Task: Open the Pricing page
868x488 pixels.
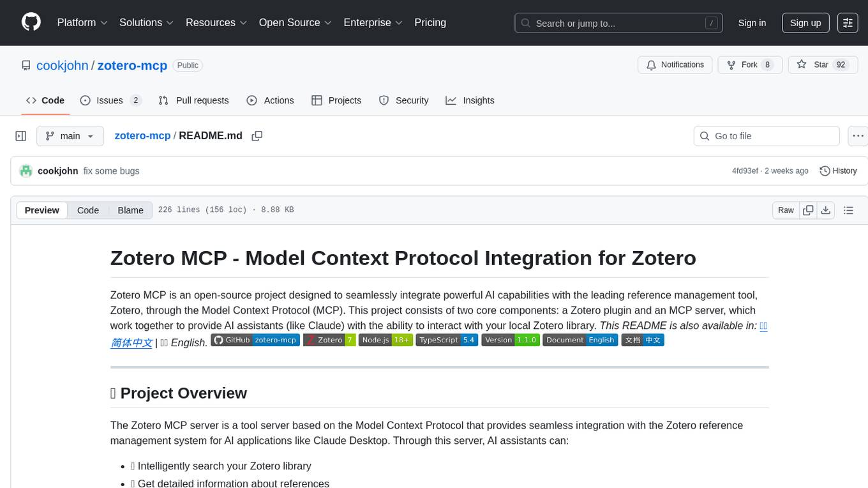Action: click(430, 22)
